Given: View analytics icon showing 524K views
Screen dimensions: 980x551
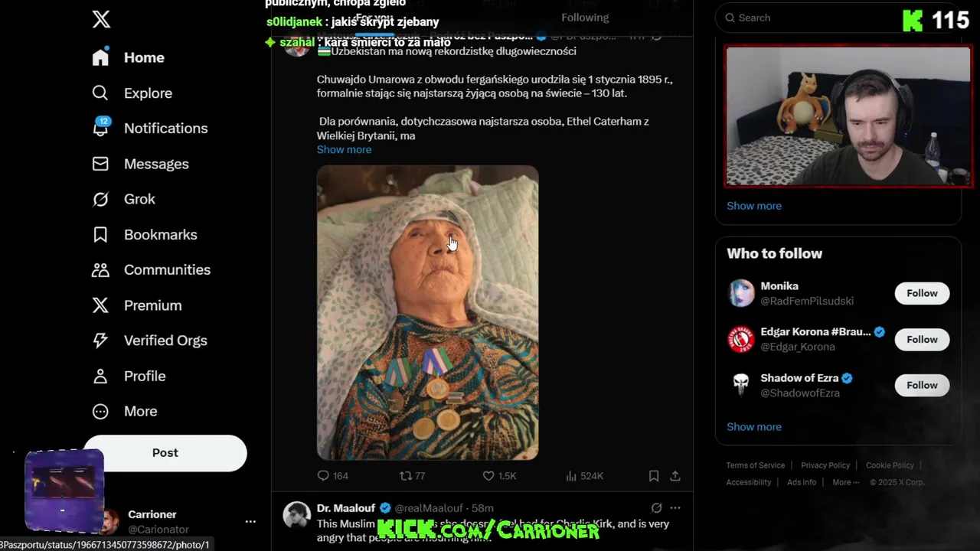Looking at the screenshot, I should point(571,476).
